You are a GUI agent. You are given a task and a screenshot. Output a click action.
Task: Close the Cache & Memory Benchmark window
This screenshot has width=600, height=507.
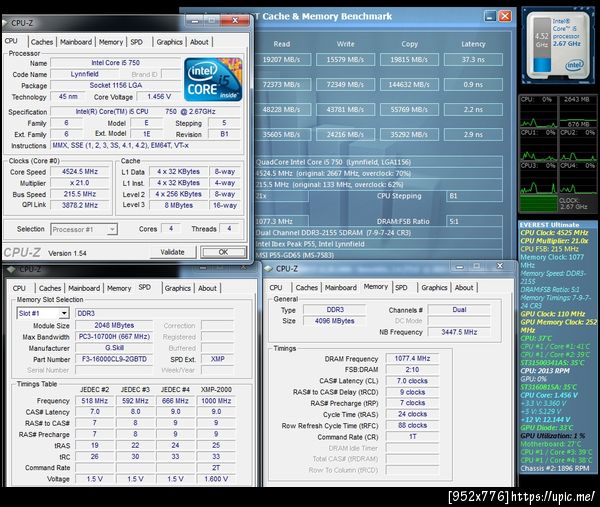[x=505, y=16]
